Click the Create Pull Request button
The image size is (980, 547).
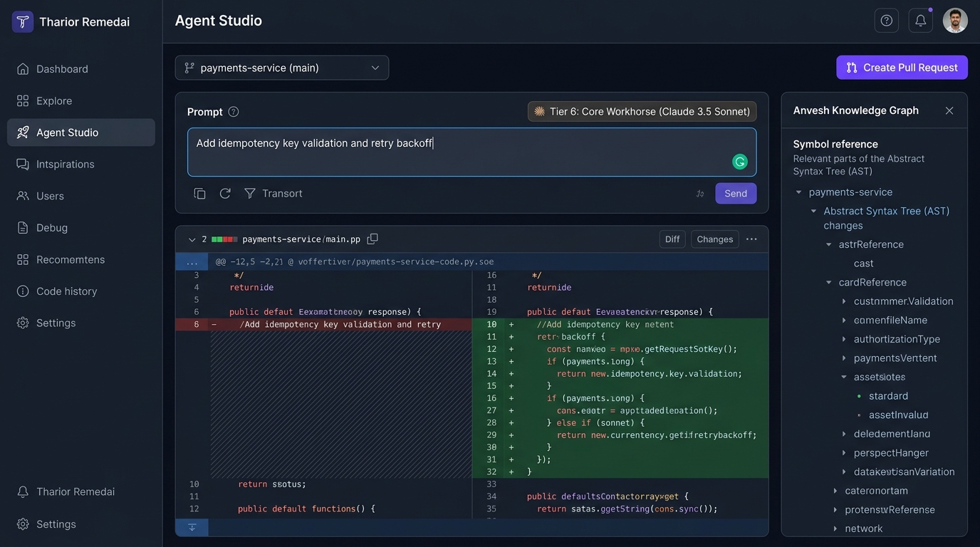pyautogui.click(x=902, y=68)
